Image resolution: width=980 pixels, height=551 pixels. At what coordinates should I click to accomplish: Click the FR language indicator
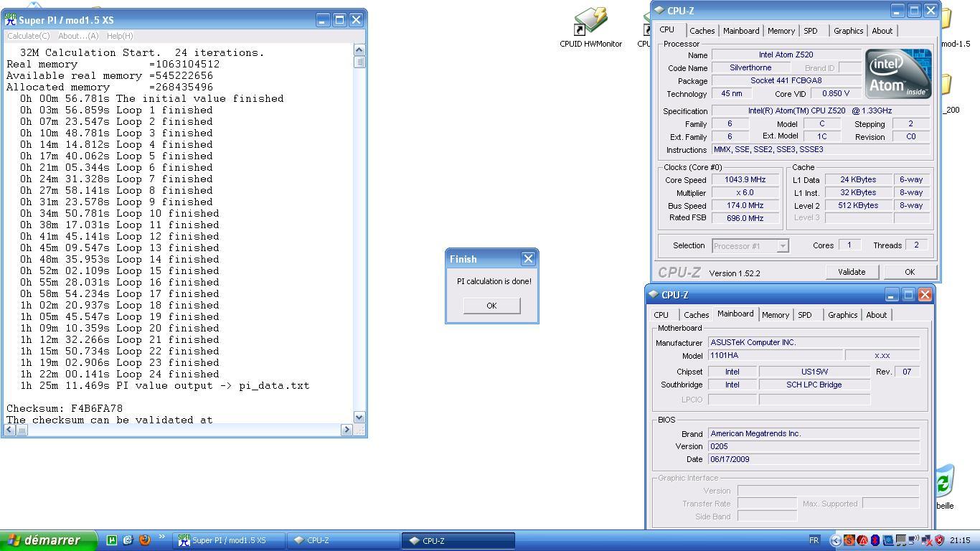pos(814,540)
